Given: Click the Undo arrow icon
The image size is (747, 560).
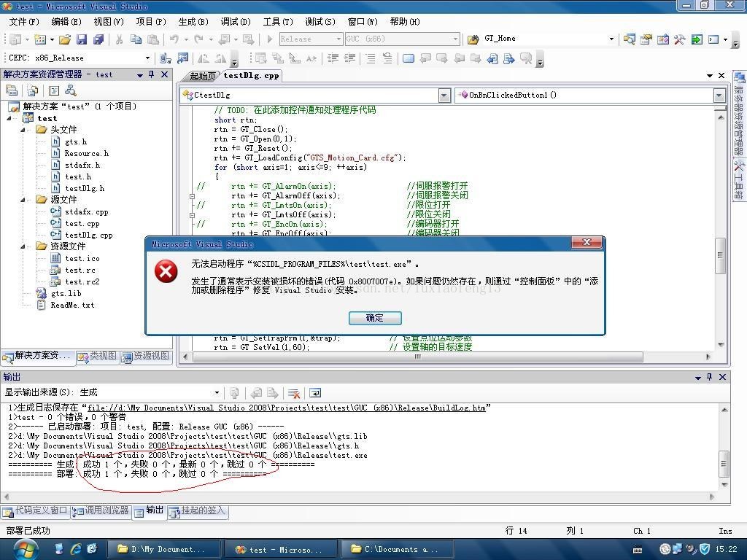Looking at the screenshot, I should [x=174, y=39].
